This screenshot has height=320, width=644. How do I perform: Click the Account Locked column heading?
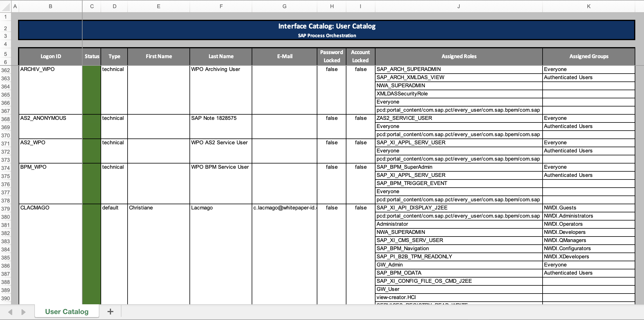(x=360, y=56)
